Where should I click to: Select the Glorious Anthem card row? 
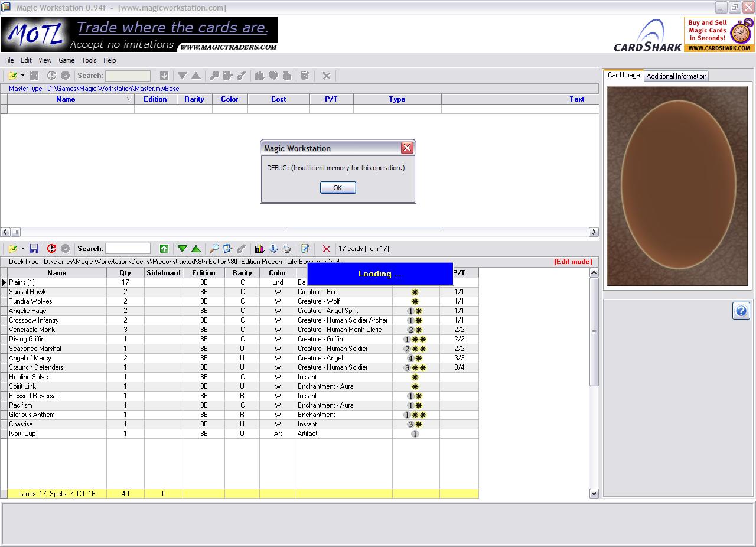pos(243,415)
